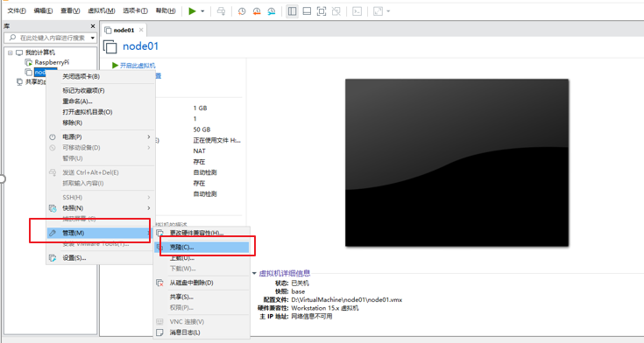The height and width of the screenshot is (343, 644).
Task: Open the 文件(F) menu
Action: (x=17, y=10)
